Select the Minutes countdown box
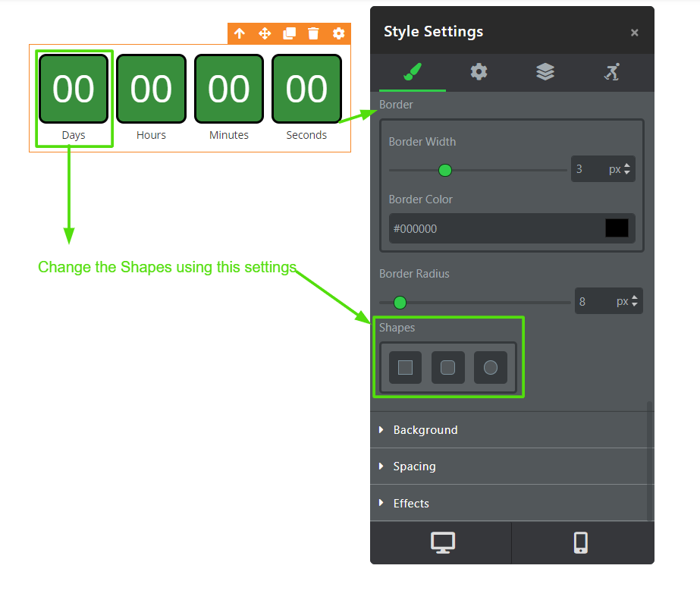 (229, 89)
